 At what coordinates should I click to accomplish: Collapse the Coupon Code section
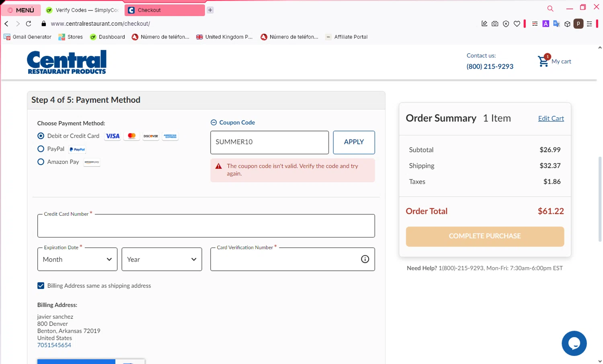(x=233, y=123)
